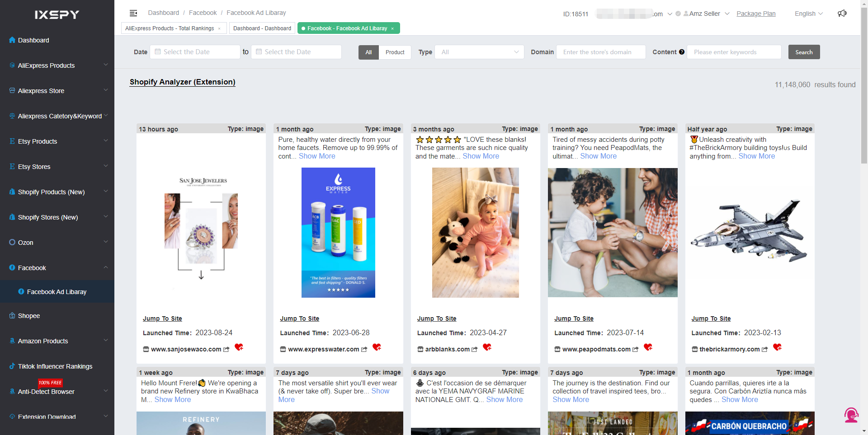Click the Dashboard home icon in sidebar
The image size is (868, 435).
tap(12, 40)
